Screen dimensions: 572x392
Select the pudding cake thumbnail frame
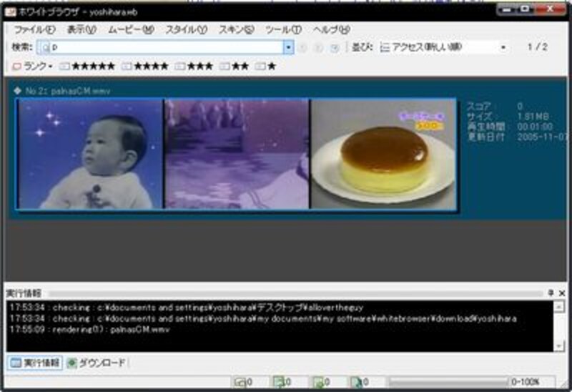(383, 154)
